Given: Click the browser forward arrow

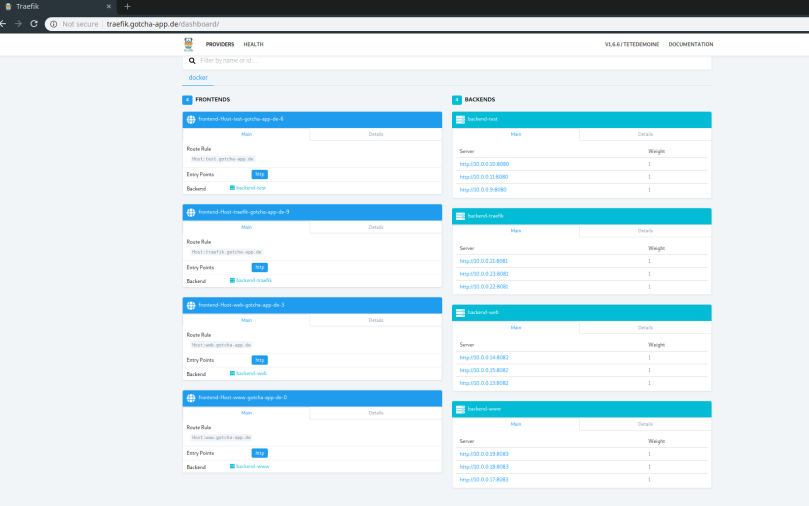Looking at the screenshot, I should (x=18, y=24).
